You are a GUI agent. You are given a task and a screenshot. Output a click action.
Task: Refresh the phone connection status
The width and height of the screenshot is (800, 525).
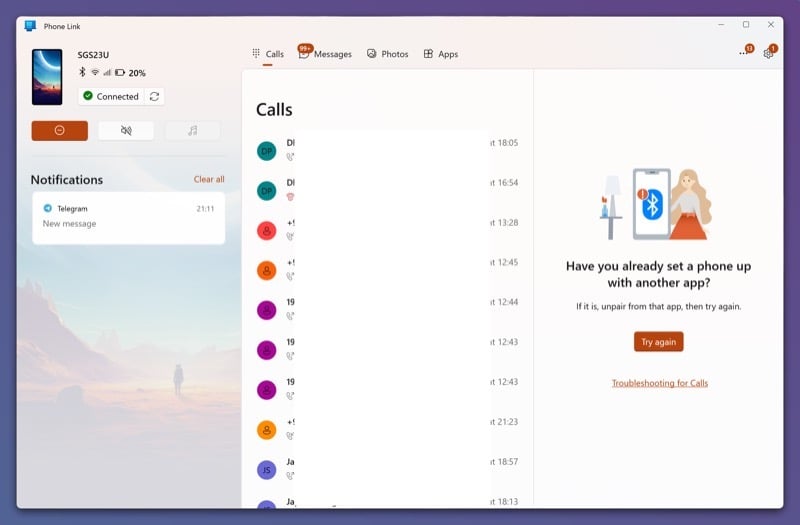click(x=155, y=96)
